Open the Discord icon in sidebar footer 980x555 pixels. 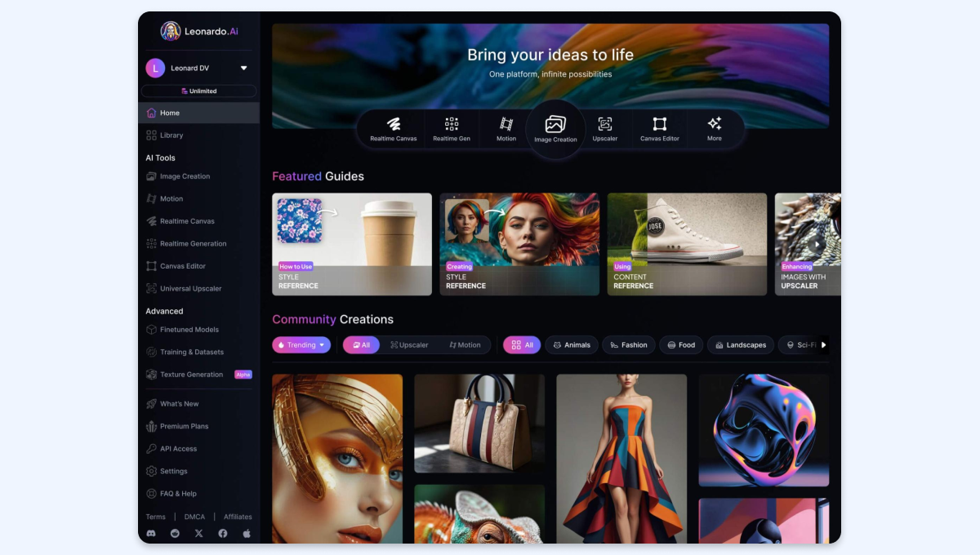(151, 533)
